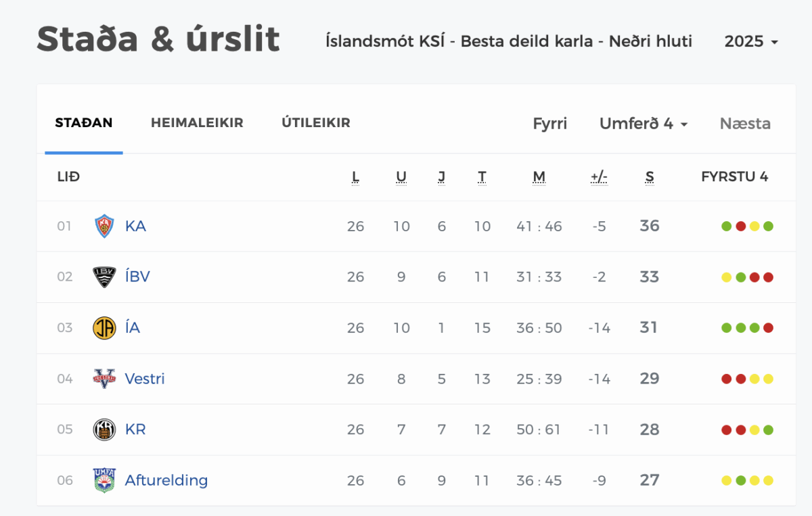The image size is (812, 516).
Task: Click the KR club crest icon
Action: point(104,429)
